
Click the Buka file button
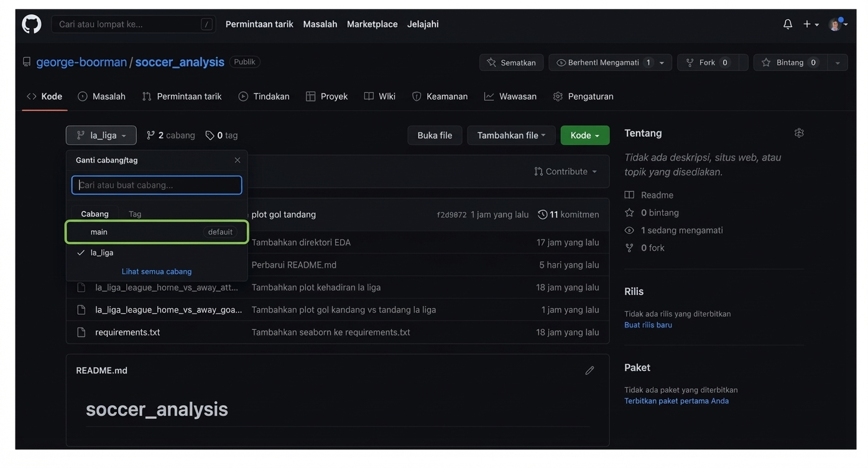(x=435, y=135)
